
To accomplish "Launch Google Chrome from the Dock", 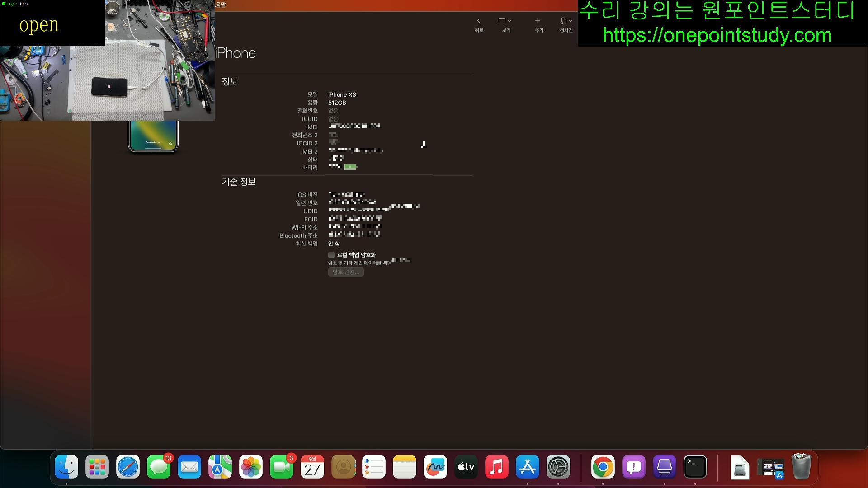I will tap(603, 467).
